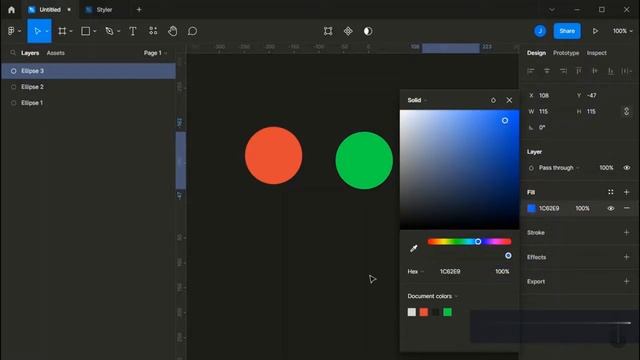Add an export setting with plus
This screenshot has width=640, height=360.
pyautogui.click(x=627, y=282)
